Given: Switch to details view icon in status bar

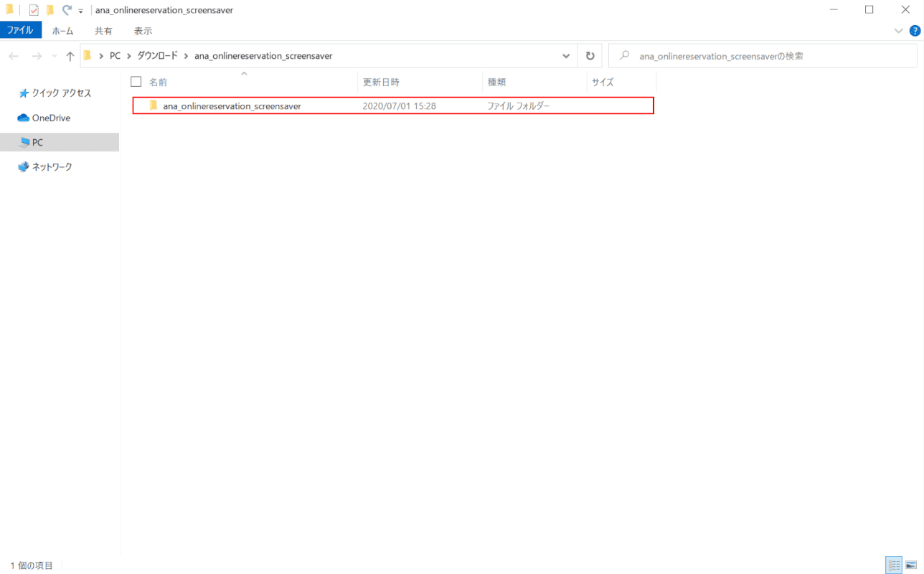Looking at the screenshot, I should click(894, 565).
